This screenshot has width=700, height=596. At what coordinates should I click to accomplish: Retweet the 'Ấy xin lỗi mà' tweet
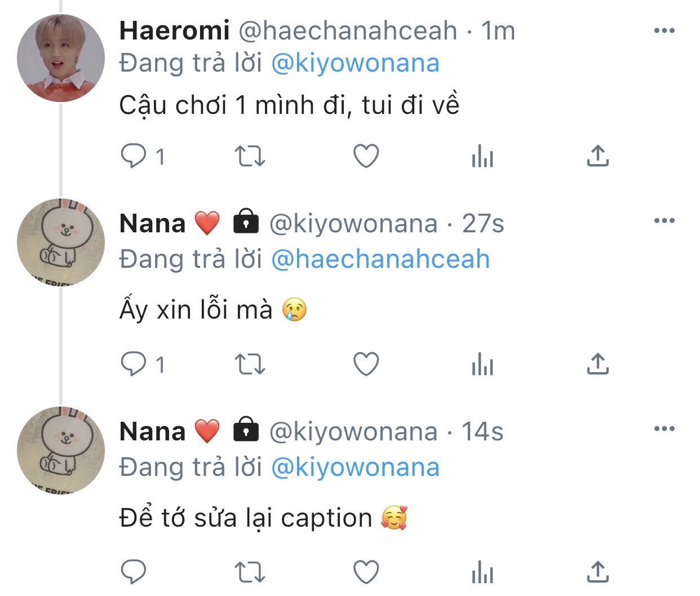point(249,364)
